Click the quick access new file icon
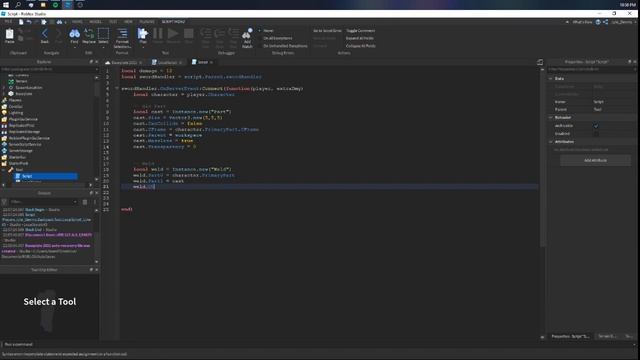 21,22
